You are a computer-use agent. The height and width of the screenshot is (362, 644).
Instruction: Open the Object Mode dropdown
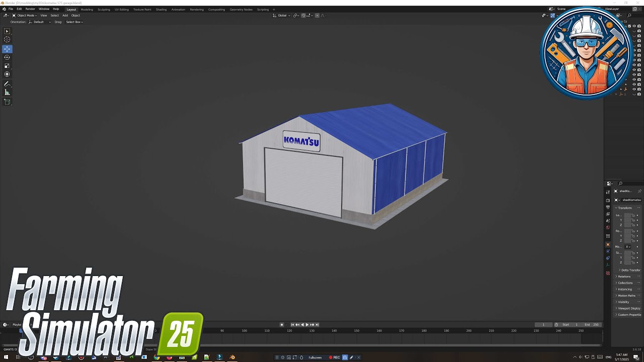tap(24, 16)
